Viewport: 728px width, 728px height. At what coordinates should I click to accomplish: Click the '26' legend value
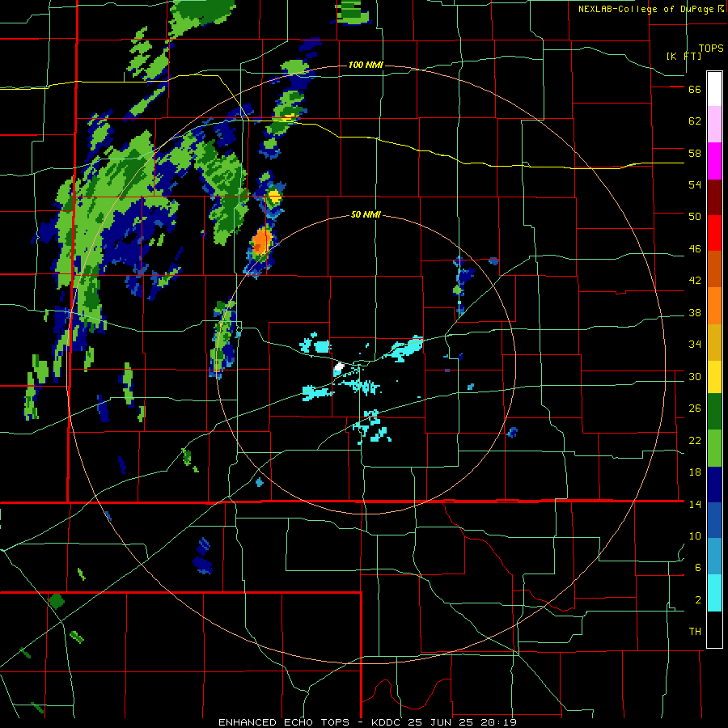point(695,408)
